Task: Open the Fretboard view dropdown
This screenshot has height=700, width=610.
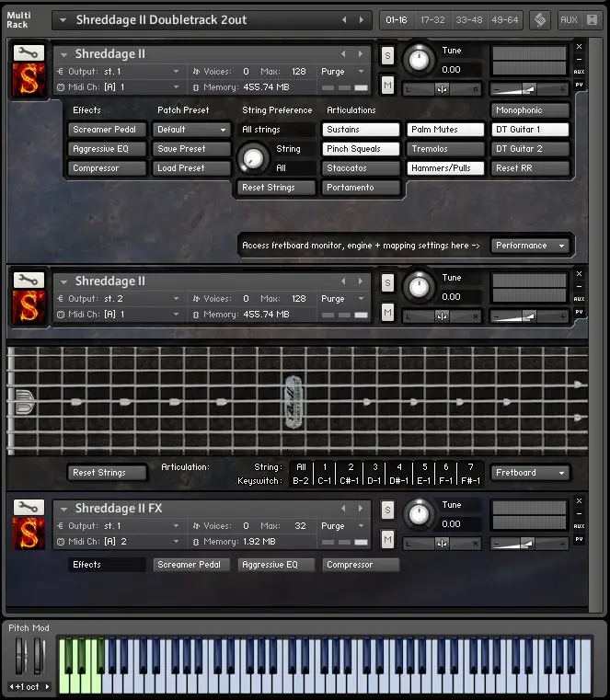Action: pyautogui.click(x=530, y=473)
